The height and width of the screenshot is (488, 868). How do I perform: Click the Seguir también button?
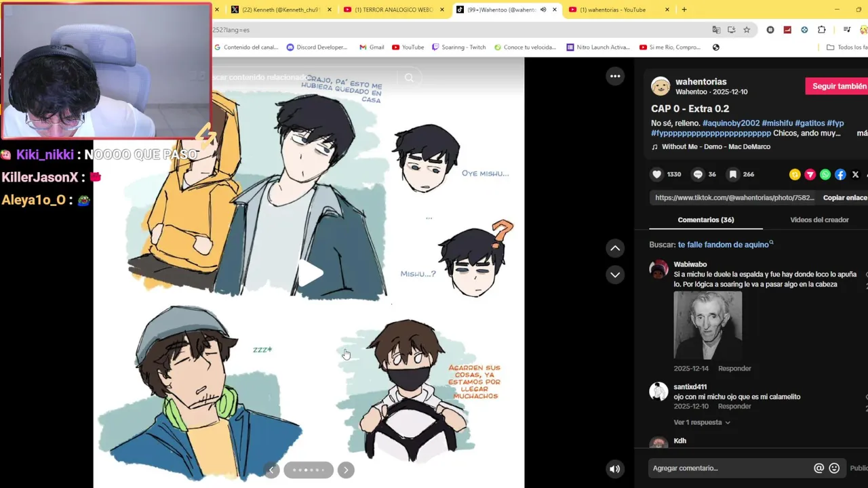pyautogui.click(x=838, y=86)
